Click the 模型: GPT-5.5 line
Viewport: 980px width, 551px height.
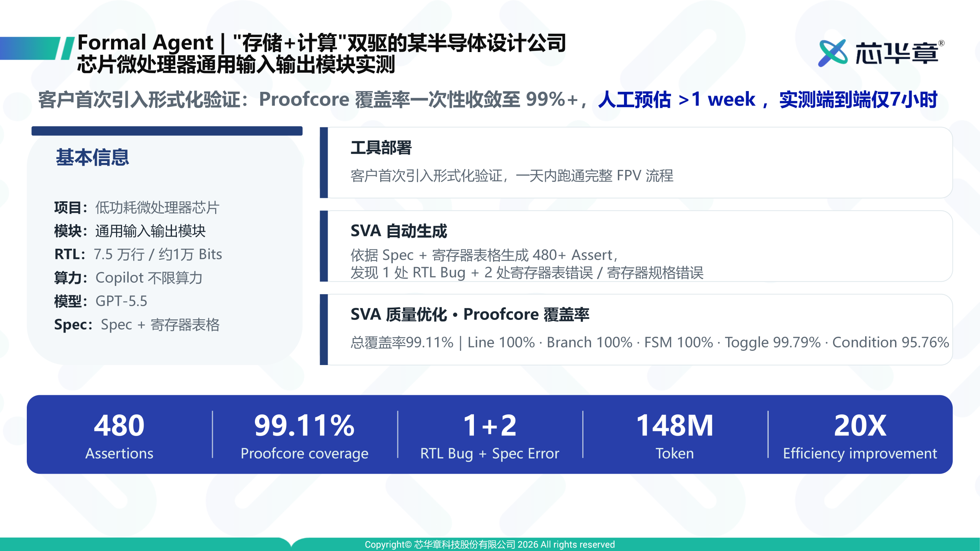coord(101,301)
